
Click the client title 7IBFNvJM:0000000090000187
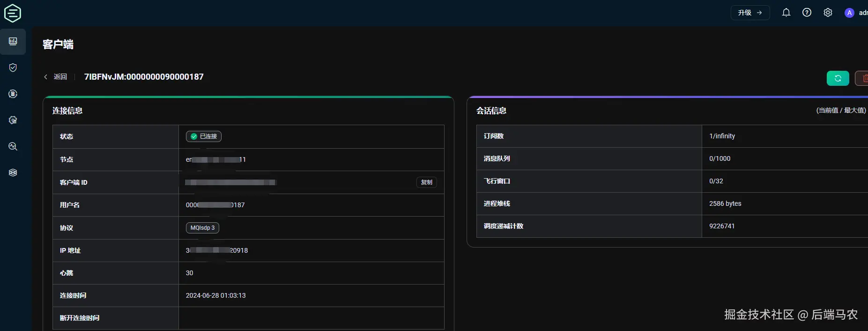pyautogui.click(x=144, y=77)
